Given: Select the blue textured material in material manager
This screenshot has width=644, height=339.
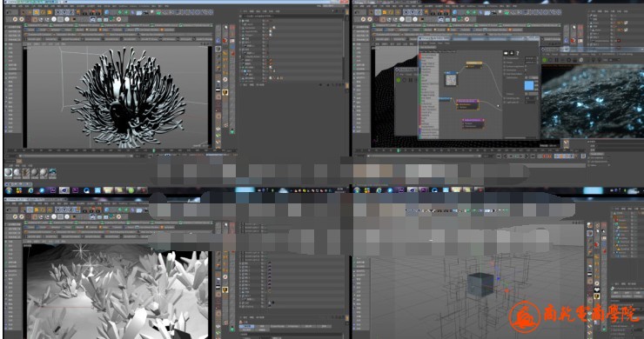Looking at the screenshot, I should click(x=52, y=173).
